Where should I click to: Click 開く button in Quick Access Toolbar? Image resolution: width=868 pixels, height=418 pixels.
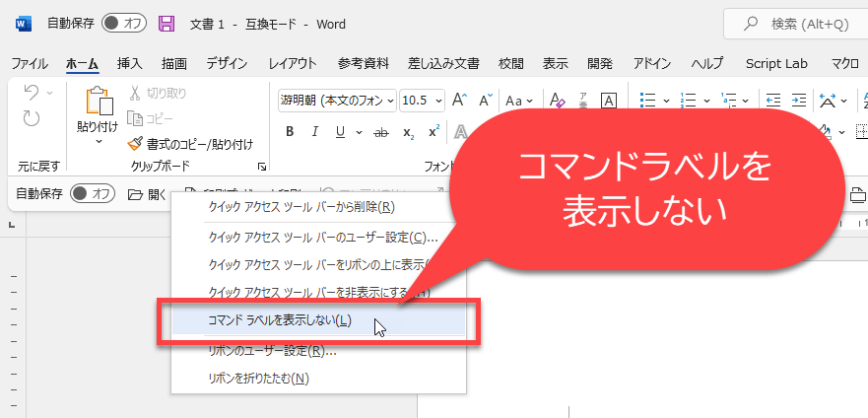tap(148, 194)
